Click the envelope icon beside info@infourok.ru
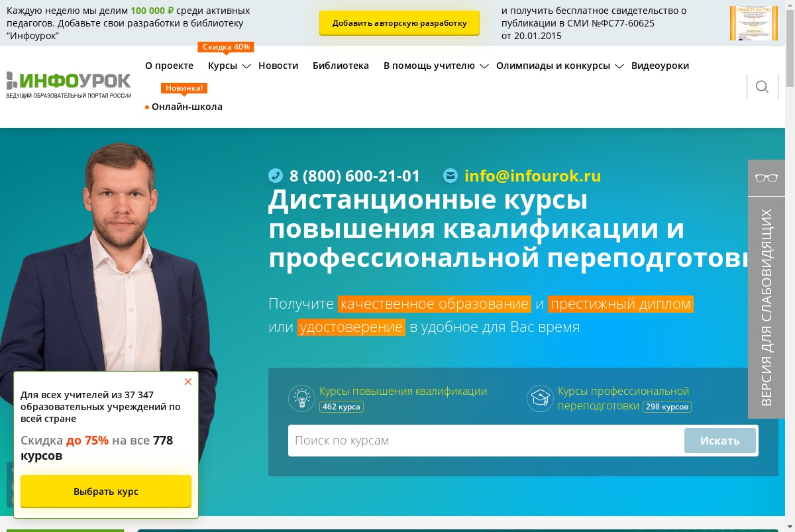This screenshot has height=532, width=795. 450,176
